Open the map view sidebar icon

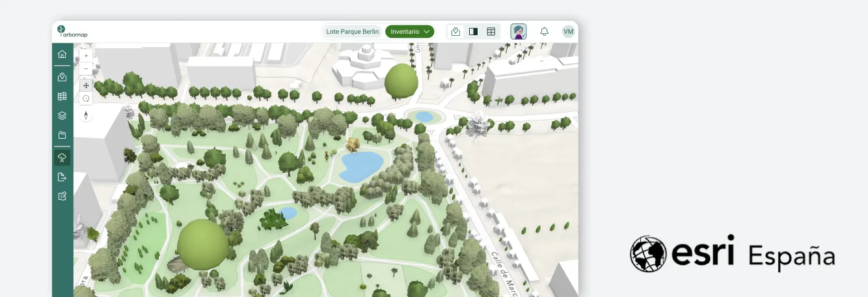pyautogui.click(x=62, y=77)
